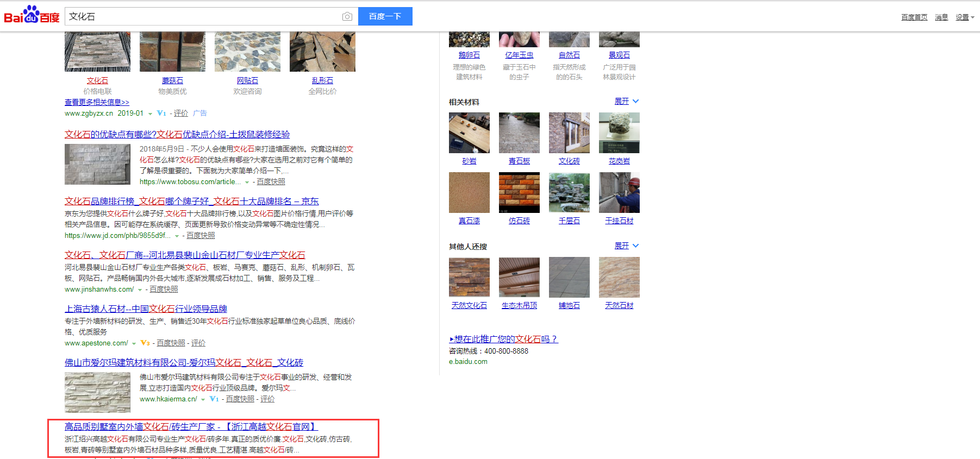Open dropdown arrow next to www.jinshanwhs.com
This screenshot has height=459, width=980.
coord(140,290)
